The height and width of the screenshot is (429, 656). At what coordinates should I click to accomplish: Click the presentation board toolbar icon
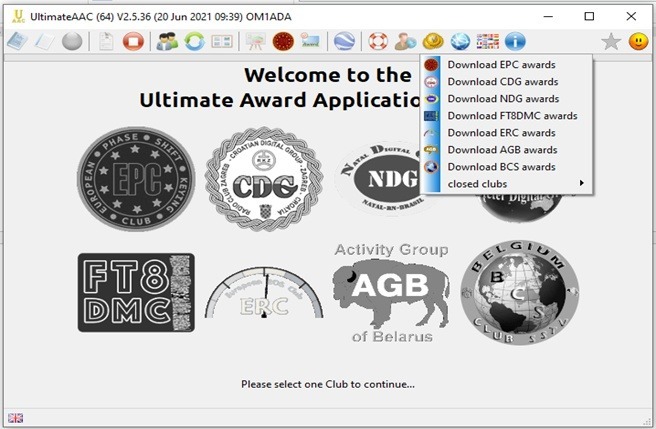pos(255,41)
